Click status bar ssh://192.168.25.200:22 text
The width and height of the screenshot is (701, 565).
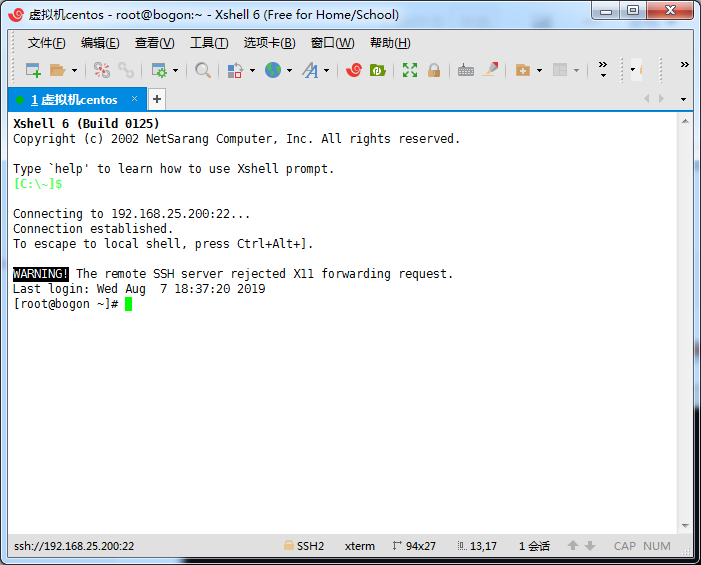click(x=74, y=546)
